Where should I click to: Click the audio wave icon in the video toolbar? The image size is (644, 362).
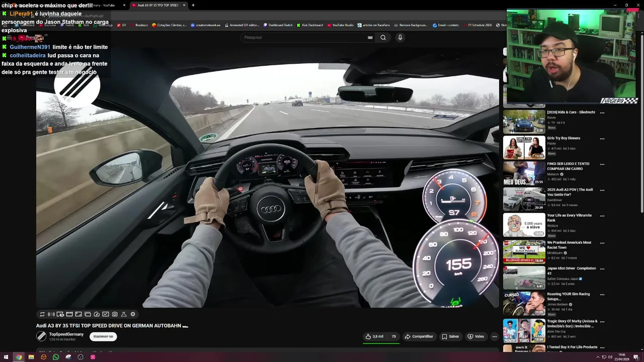pos(51,314)
